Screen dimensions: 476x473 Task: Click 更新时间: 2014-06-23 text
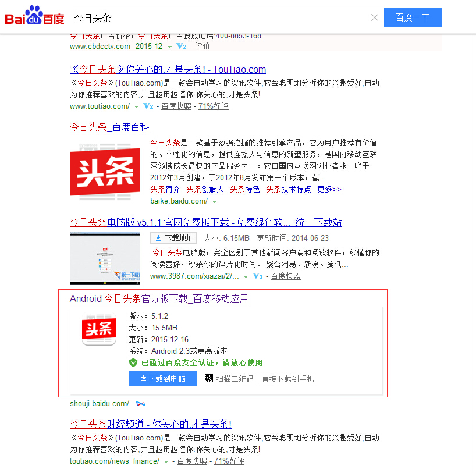293,239
